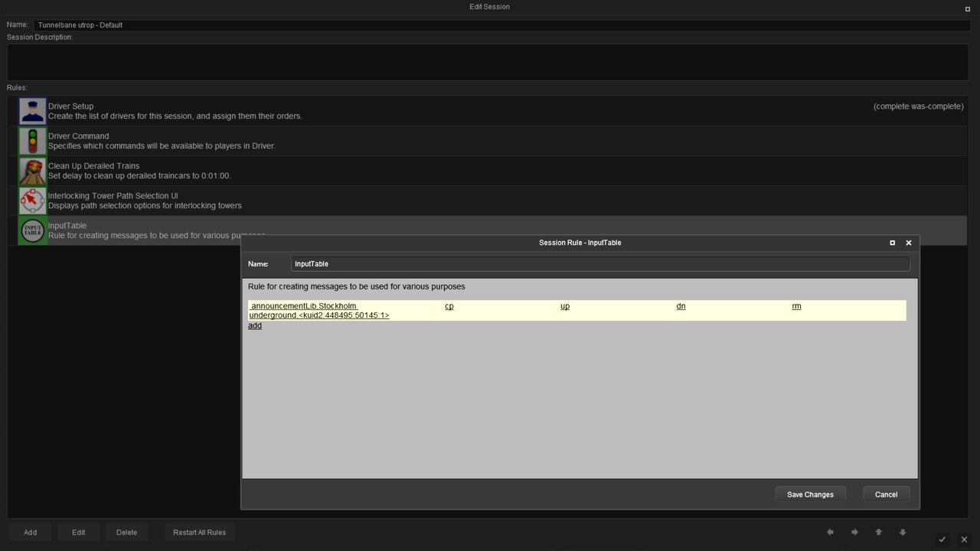
Task: Click the add link below table
Action: (255, 325)
